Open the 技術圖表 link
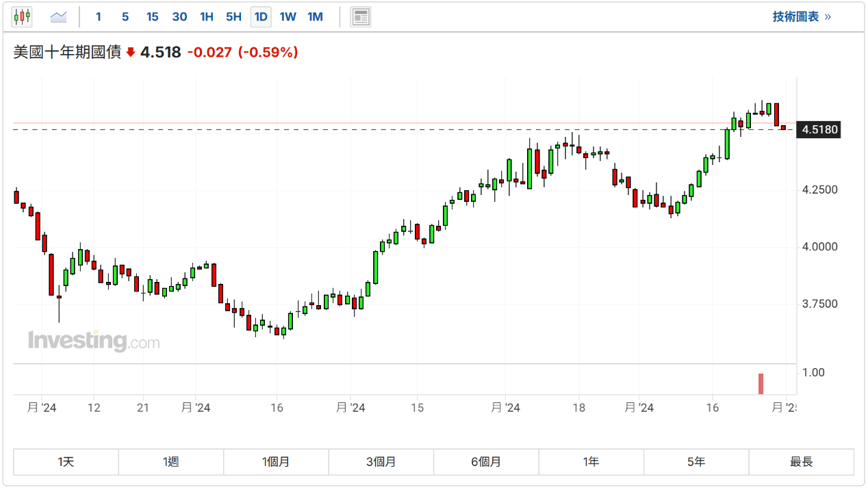This screenshot has height=492, width=868. point(801,16)
